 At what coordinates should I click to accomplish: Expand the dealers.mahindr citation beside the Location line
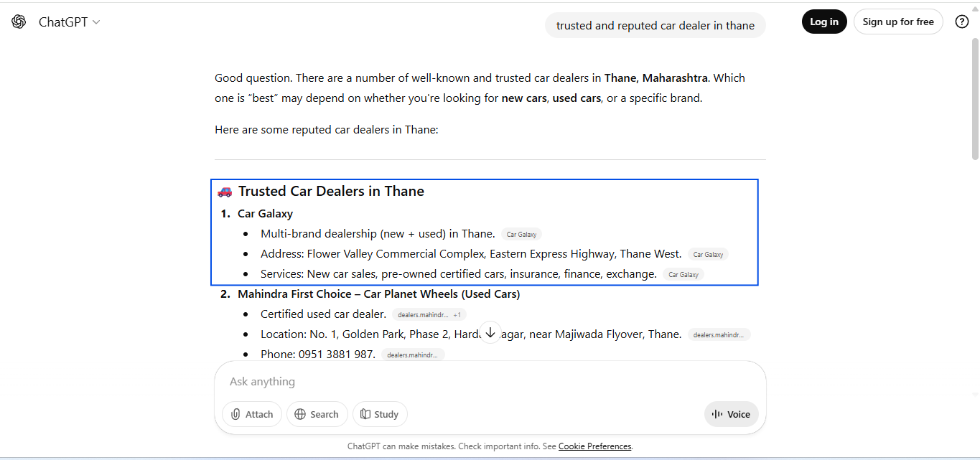(x=719, y=334)
